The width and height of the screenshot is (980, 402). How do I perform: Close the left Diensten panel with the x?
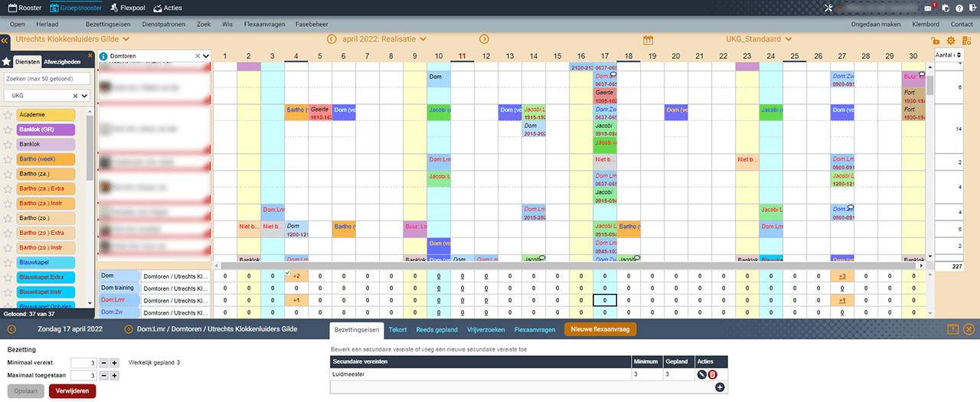[90, 54]
